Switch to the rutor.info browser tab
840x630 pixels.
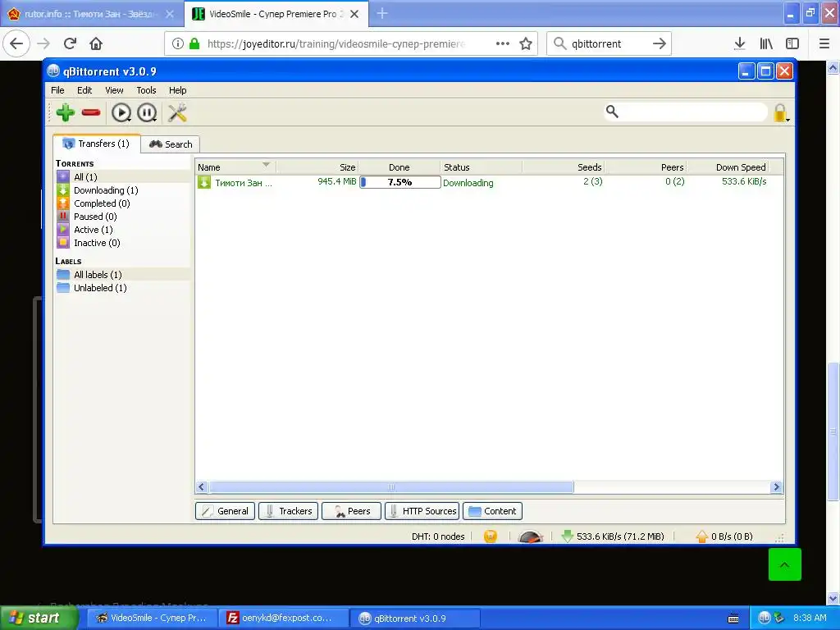pyautogui.click(x=91, y=14)
